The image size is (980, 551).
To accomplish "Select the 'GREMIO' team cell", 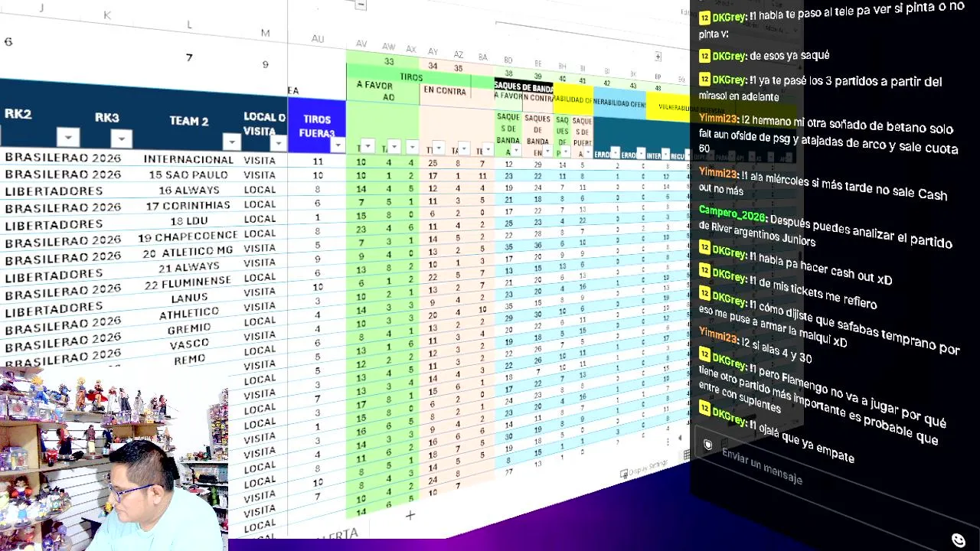I will click(189, 328).
